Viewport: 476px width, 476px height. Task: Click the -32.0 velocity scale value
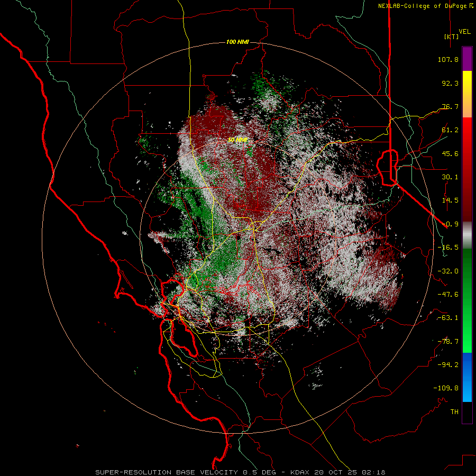coord(448,271)
